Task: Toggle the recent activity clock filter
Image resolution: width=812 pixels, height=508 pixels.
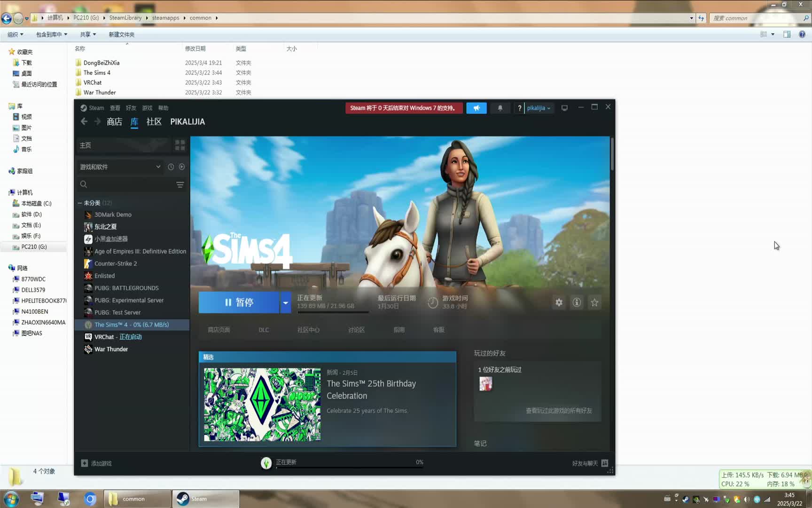Action: point(171,167)
